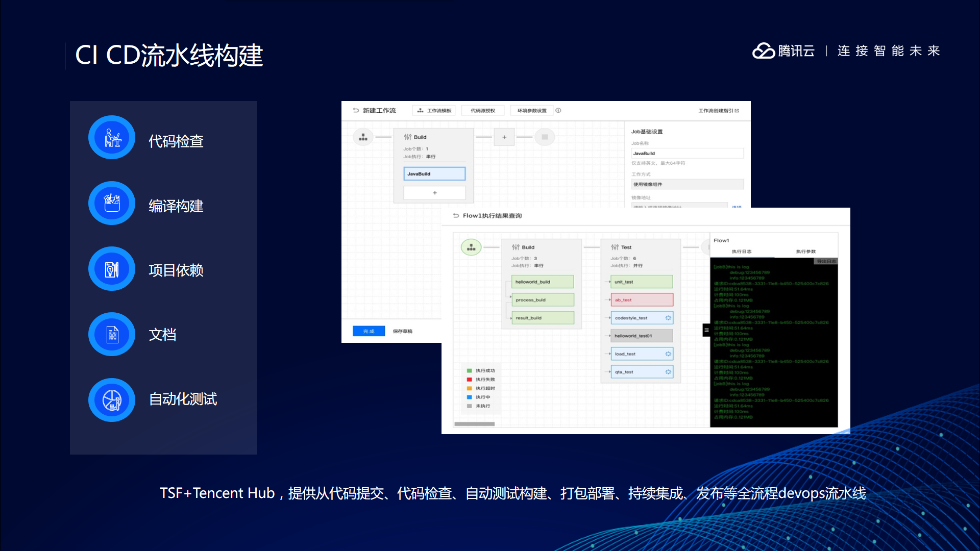This screenshot has height=551, width=980.
Task: Click the green 执行成功 legend swatch
Action: point(469,371)
